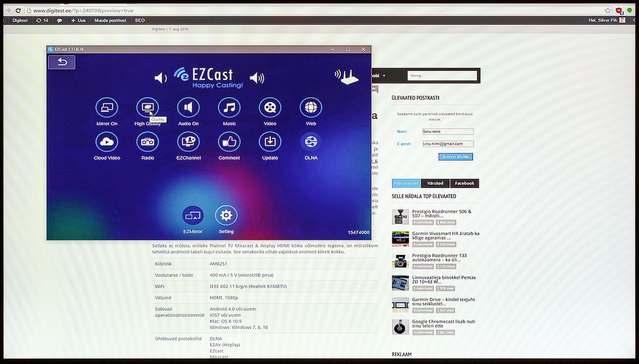639x364 pixels.
Task: Select the Populaarsed tab
Action: coord(406,183)
